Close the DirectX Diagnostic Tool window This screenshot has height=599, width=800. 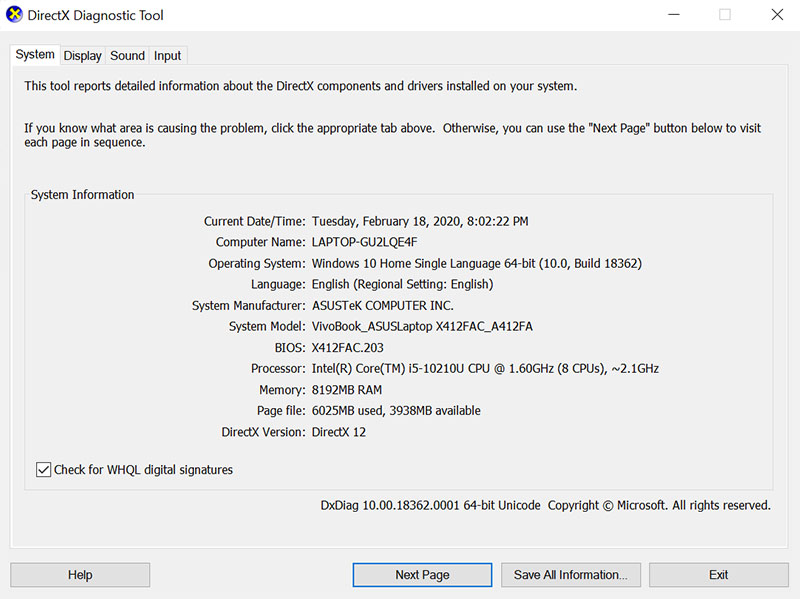pyautogui.click(x=777, y=15)
